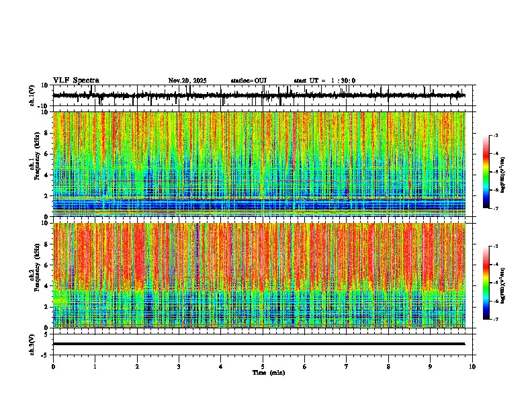Click the "10" label on the time axis
This screenshot has height=411, width=532.
pos(472,367)
